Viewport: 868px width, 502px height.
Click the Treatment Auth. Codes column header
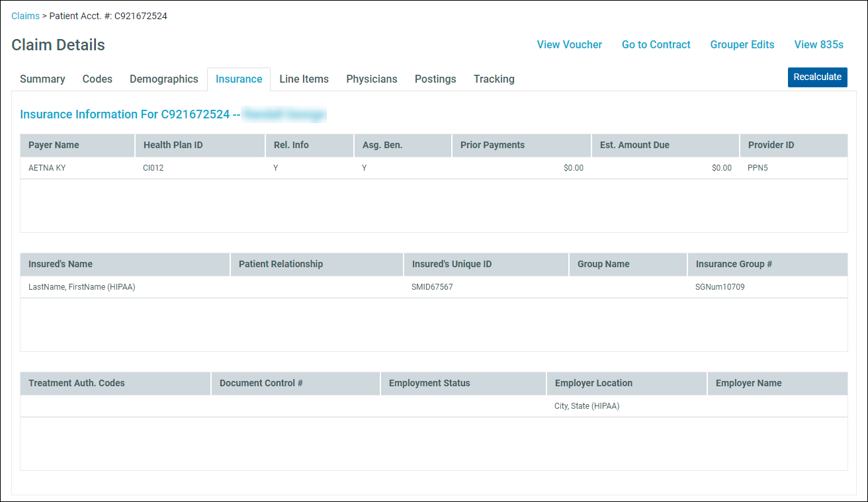pyautogui.click(x=116, y=384)
